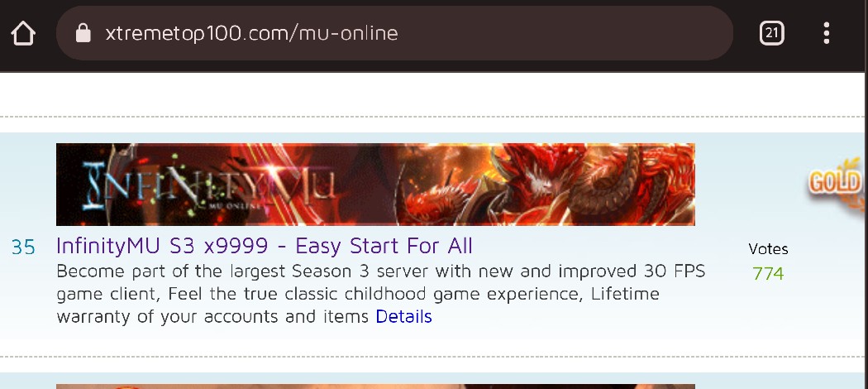
Task: Click the blank area above the listing
Action: point(432,94)
